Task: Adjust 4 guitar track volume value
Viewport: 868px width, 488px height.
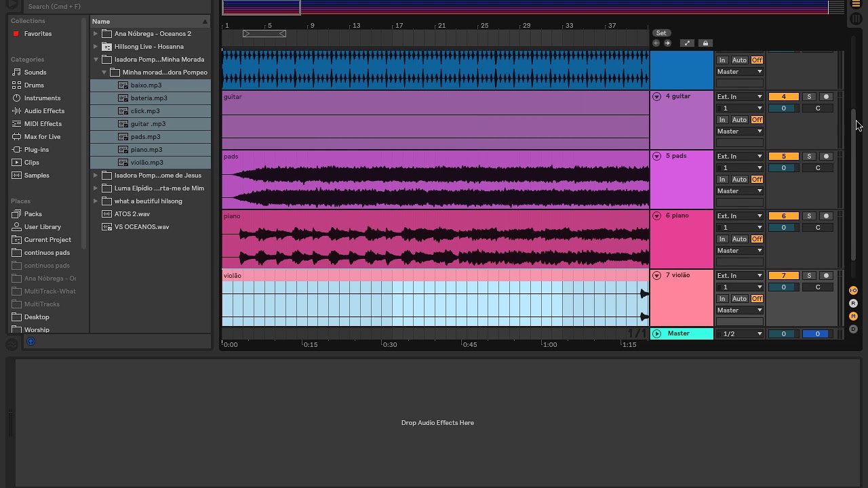Action: point(783,108)
